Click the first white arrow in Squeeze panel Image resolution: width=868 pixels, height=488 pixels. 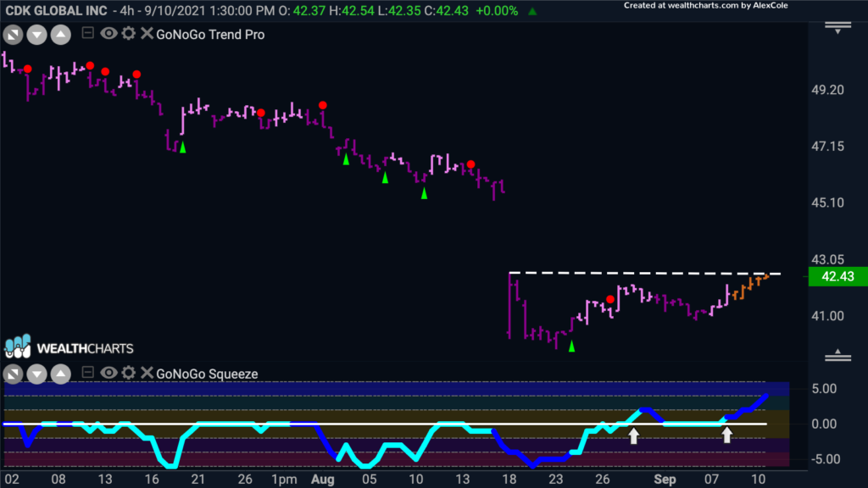[x=634, y=435]
